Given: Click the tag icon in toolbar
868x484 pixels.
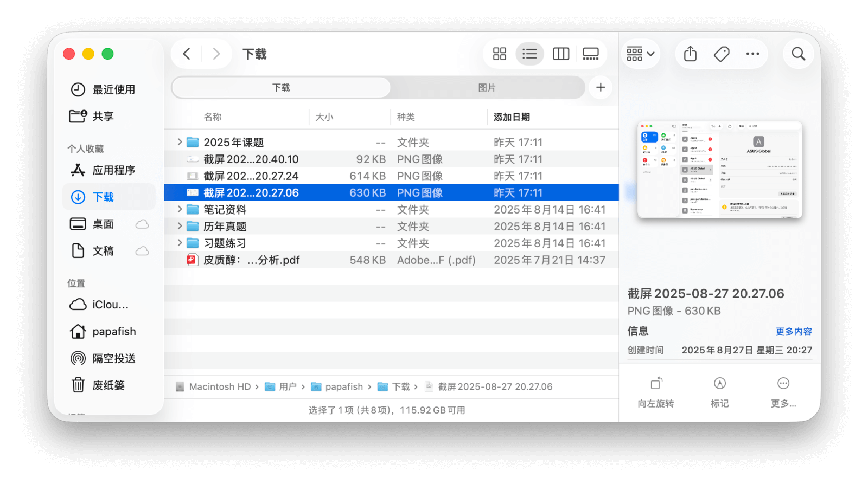Looking at the screenshot, I should click(x=721, y=54).
